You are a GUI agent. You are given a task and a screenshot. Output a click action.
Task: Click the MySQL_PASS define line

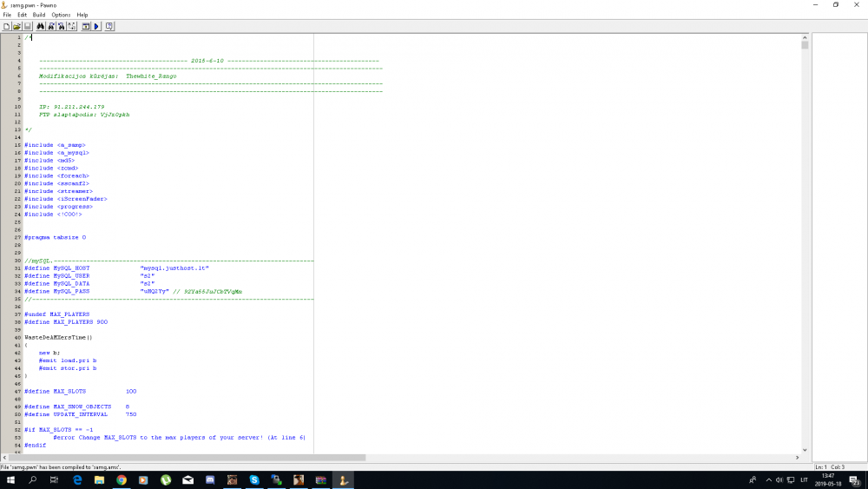coord(133,291)
